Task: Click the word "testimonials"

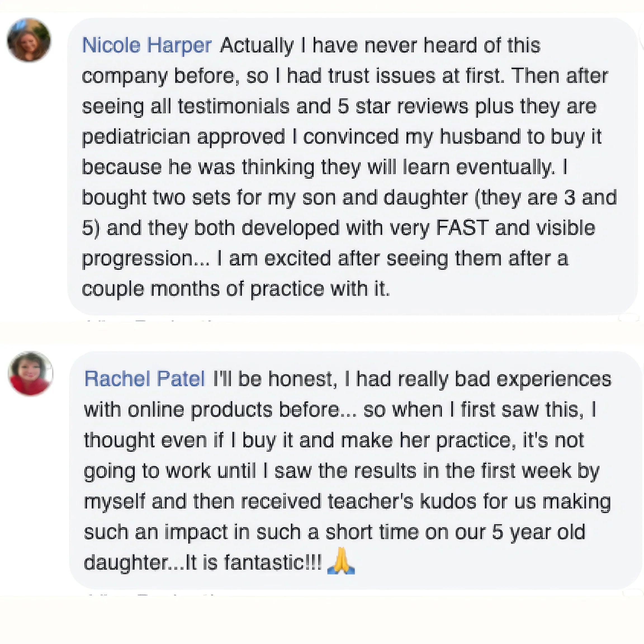Action: (x=233, y=107)
